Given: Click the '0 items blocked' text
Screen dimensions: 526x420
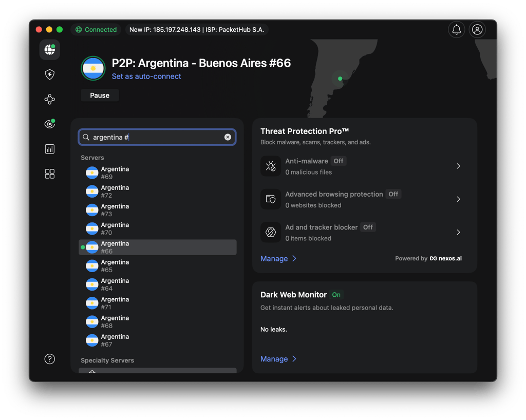Looking at the screenshot, I should pyautogui.click(x=308, y=238).
